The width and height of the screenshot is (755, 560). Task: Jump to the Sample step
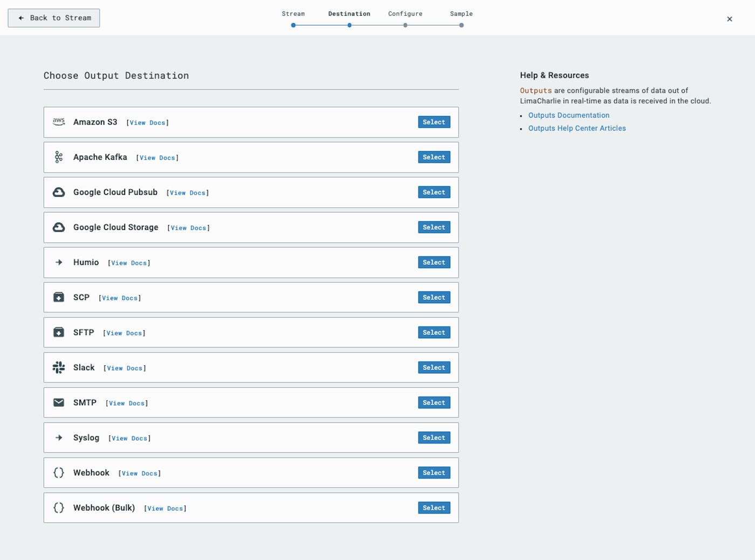[x=462, y=14]
